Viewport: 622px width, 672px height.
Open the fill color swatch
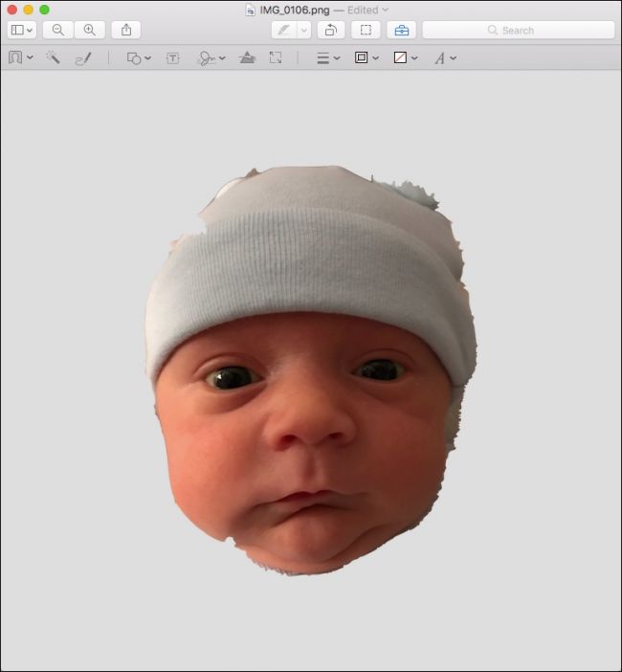click(400, 57)
